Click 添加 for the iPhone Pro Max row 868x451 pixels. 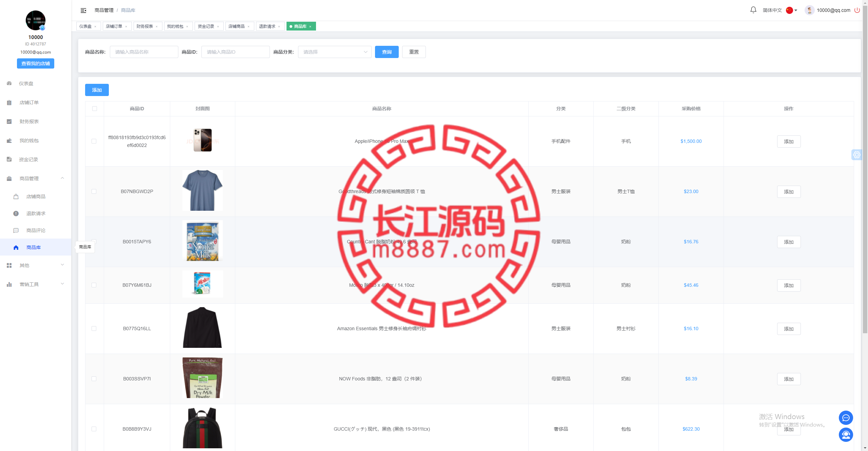(x=789, y=142)
